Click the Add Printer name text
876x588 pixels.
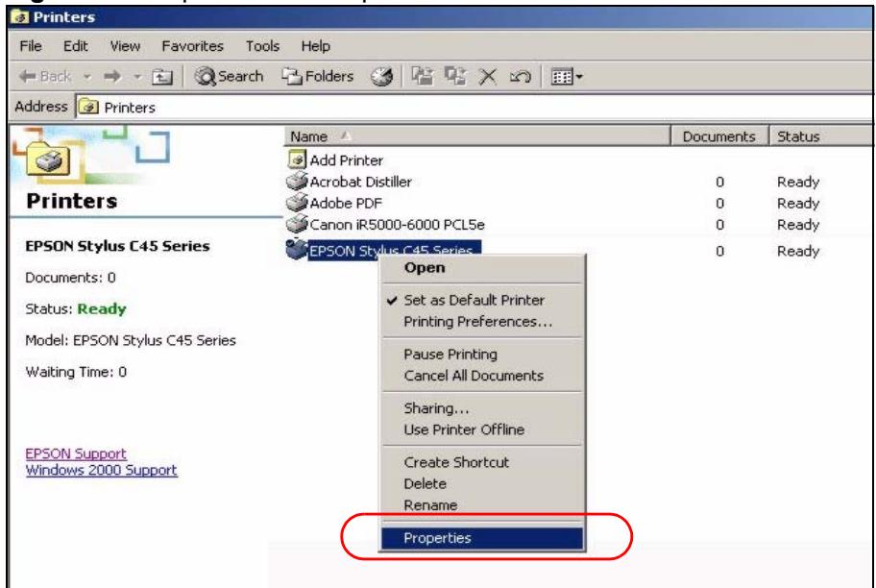[347, 160]
